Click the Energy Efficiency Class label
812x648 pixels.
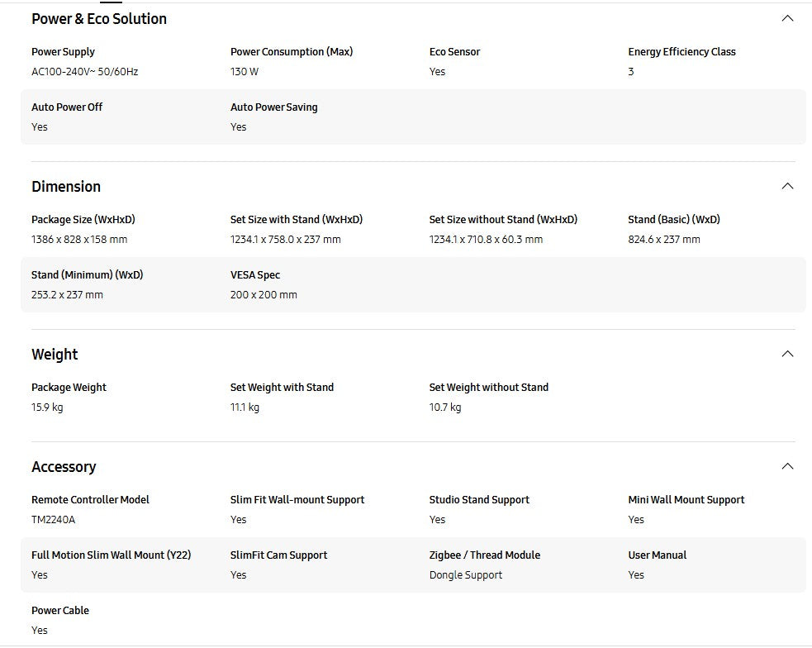pyautogui.click(x=681, y=52)
